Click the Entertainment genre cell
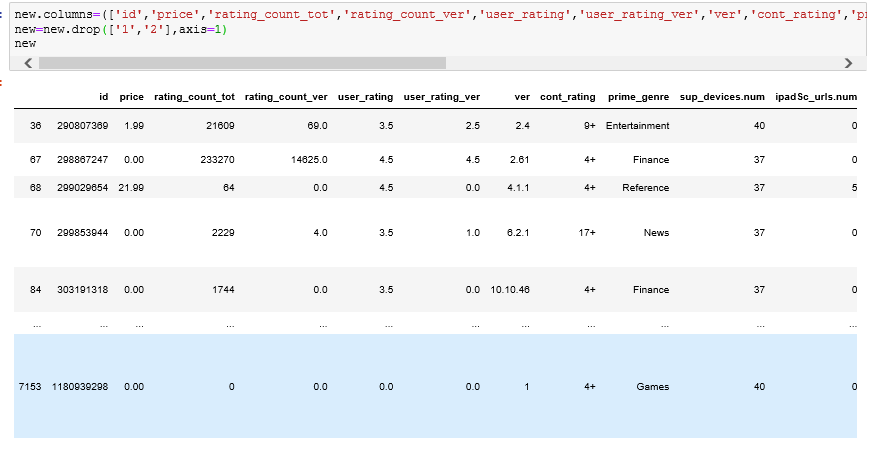The image size is (869, 456). pos(637,126)
